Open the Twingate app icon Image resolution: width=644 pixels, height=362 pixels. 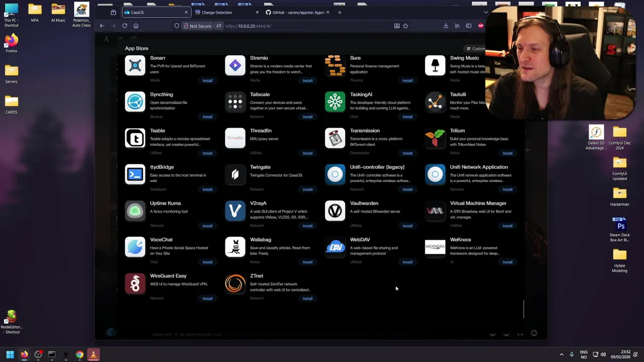pyautogui.click(x=235, y=174)
